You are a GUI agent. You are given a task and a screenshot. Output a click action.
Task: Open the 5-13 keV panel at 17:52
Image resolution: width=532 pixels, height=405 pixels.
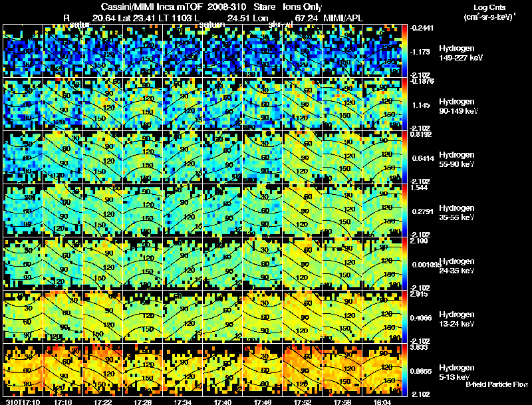(x=303, y=370)
